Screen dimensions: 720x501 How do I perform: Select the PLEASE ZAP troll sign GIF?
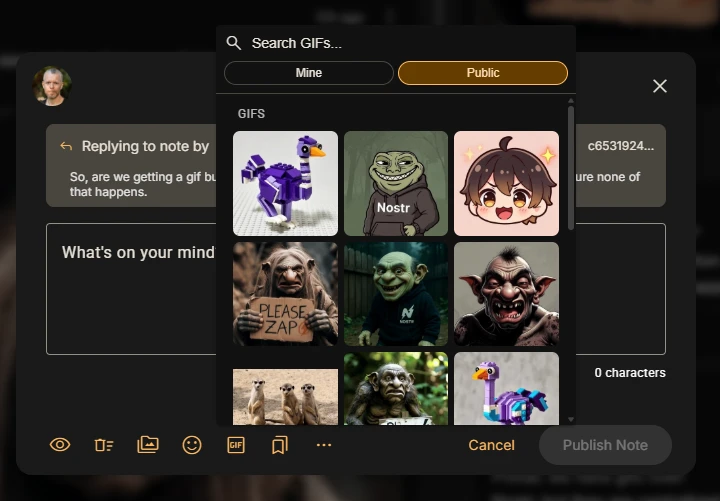click(x=286, y=294)
